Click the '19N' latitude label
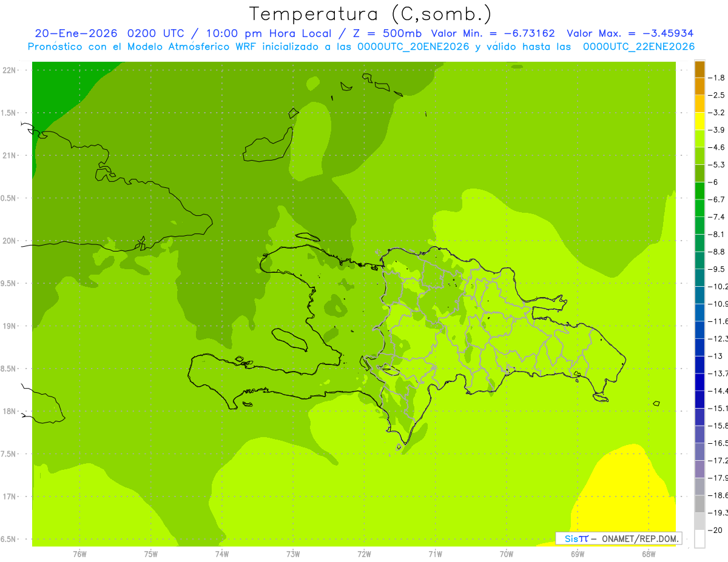This screenshot has height=562, width=728. click(10, 326)
